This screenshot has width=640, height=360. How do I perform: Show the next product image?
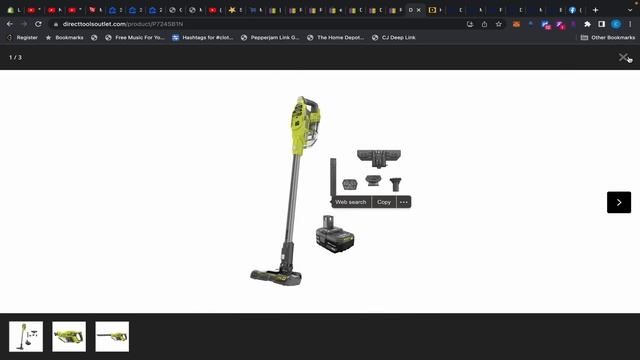[619, 202]
